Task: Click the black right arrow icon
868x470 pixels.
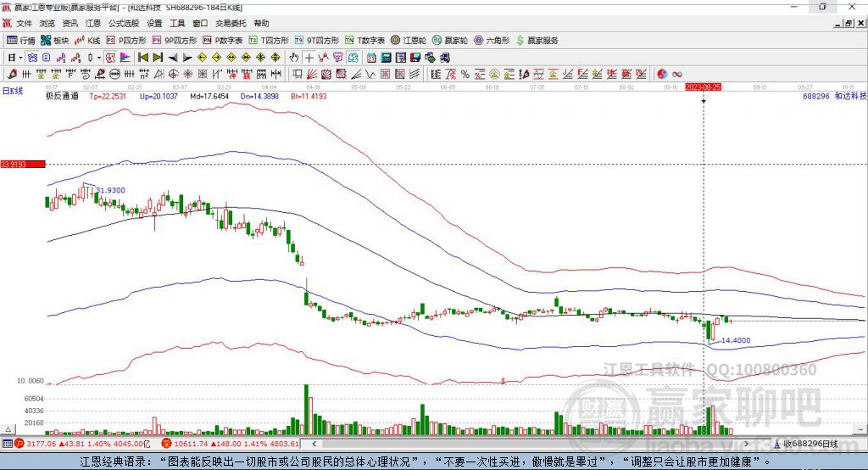Action: 187,58
